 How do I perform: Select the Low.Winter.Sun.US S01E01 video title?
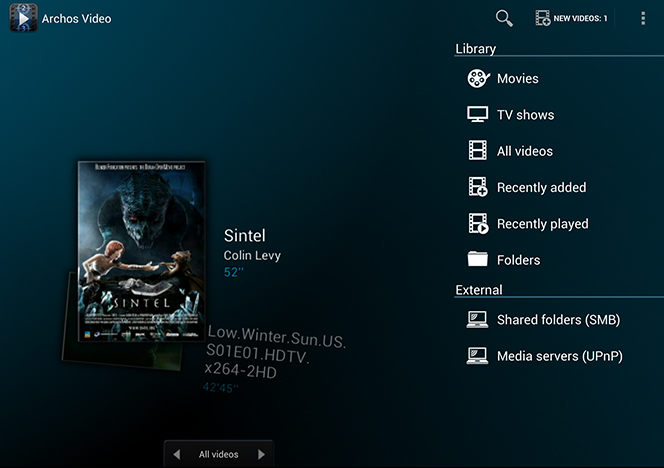275,352
